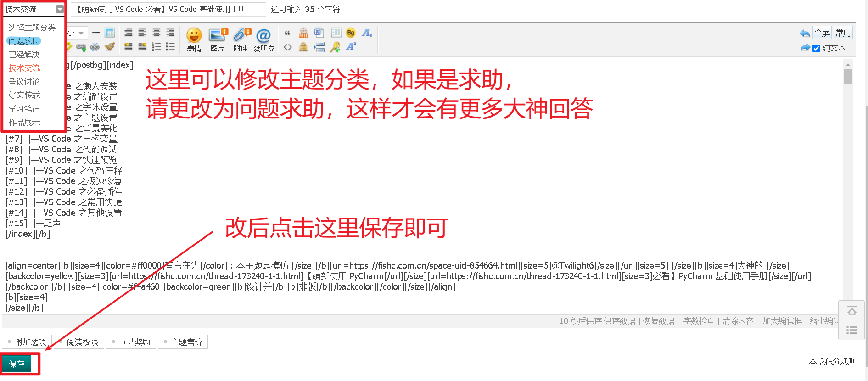The width and height of the screenshot is (868, 381).
Task: Switch toolbar to 常用 common mode
Action: coord(843,33)
